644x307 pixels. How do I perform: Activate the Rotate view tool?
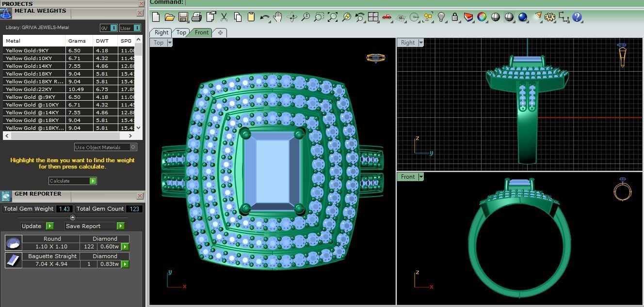coord(292,17)
